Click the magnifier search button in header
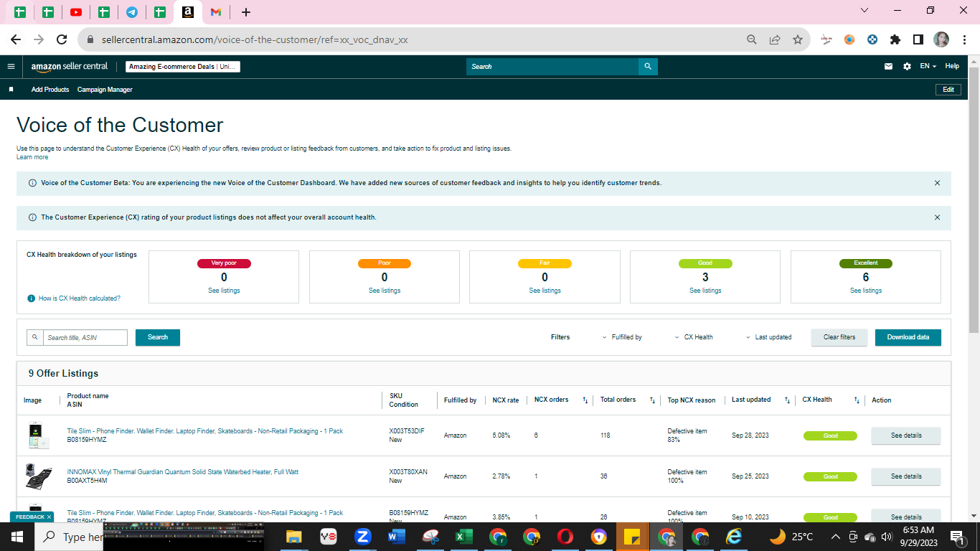 (x=648, y=67)
